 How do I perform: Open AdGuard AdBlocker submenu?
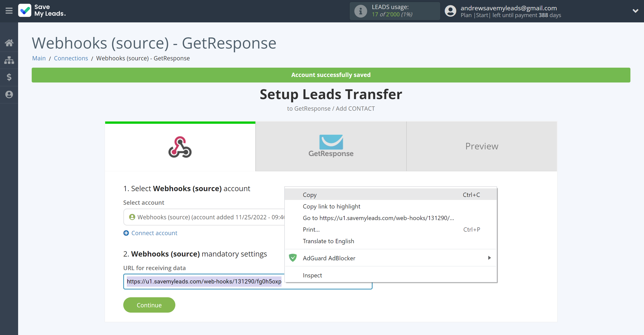point(391,258)
